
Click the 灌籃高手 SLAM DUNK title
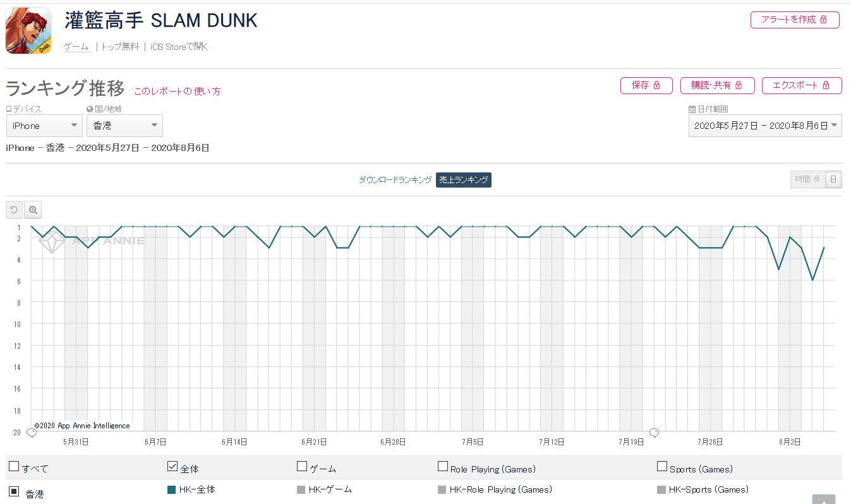161,20
